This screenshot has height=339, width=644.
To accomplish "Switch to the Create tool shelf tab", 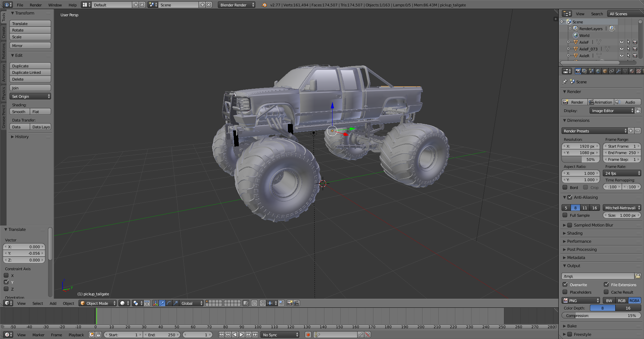I will [4, 33].
